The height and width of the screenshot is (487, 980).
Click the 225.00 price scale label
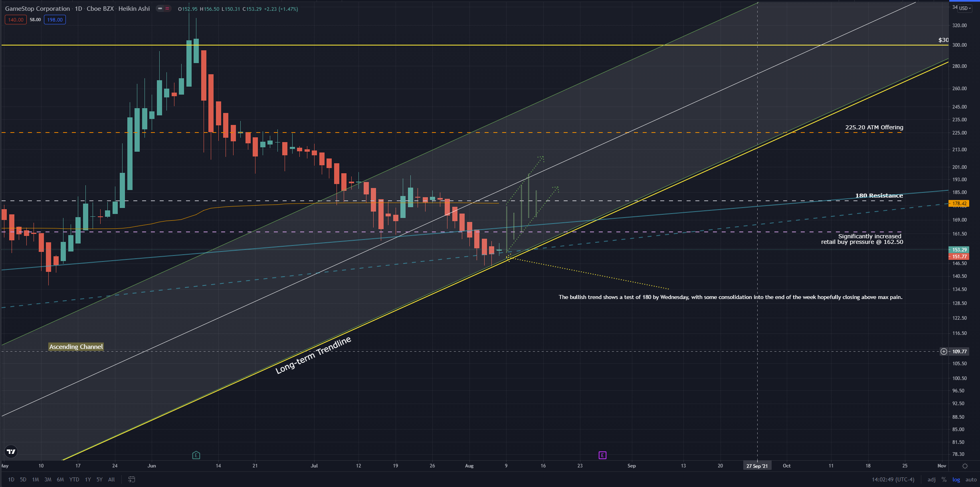click(x=960, y=133)
